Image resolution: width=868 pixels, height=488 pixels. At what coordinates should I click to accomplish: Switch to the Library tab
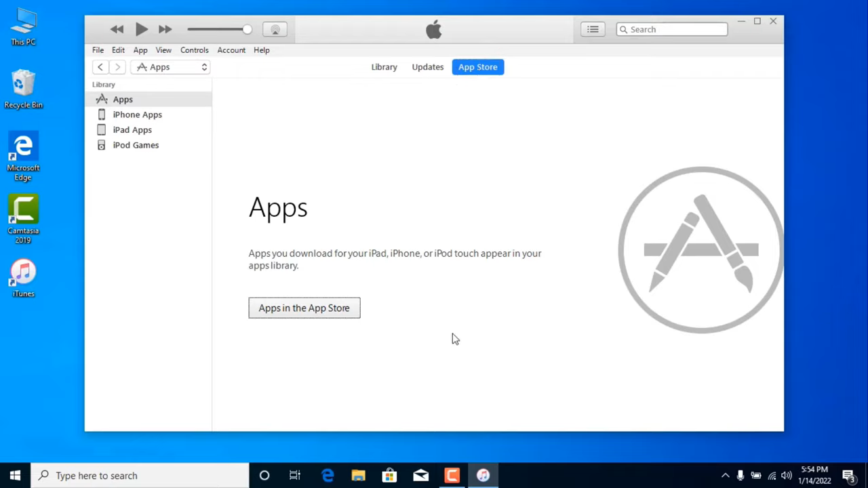(384, 66)
